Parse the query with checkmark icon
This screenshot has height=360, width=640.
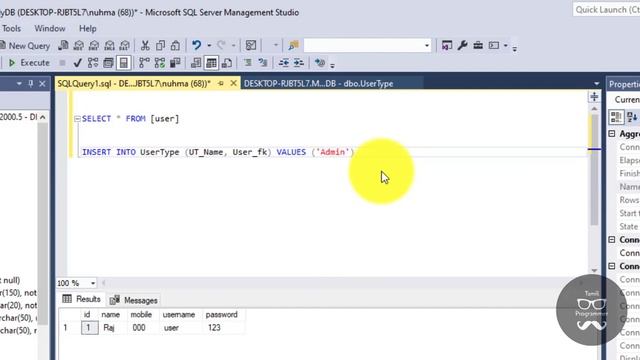78,63
